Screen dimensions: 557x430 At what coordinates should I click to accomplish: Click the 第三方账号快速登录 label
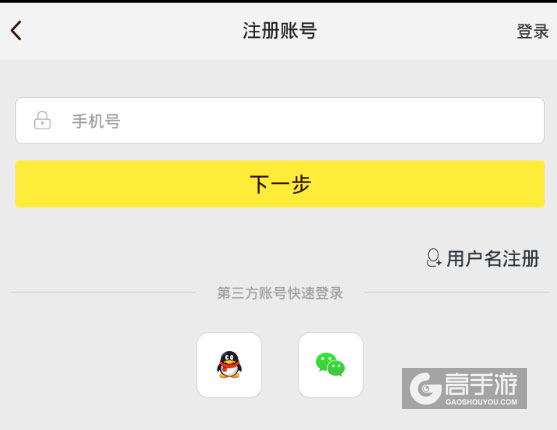click(280, 293)
